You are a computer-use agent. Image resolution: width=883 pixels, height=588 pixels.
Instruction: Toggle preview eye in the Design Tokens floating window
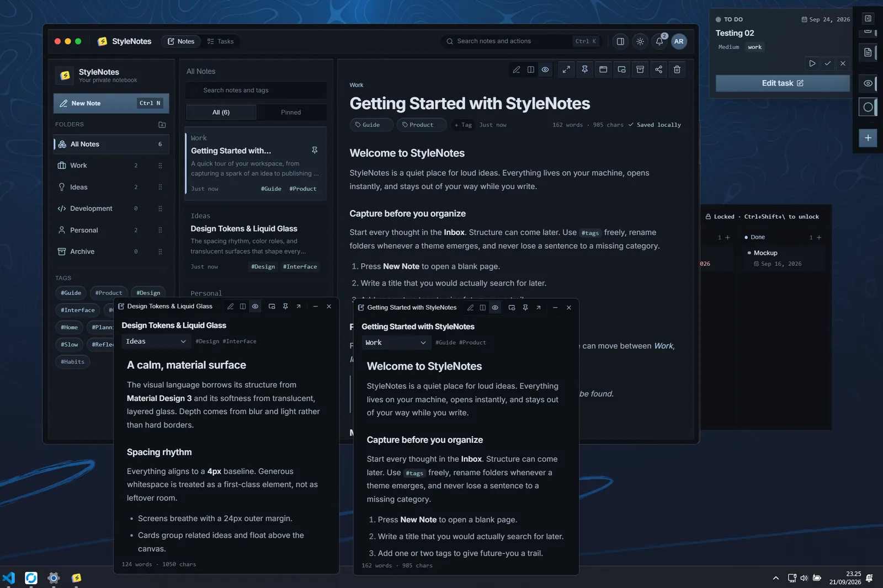click(255, 306)
